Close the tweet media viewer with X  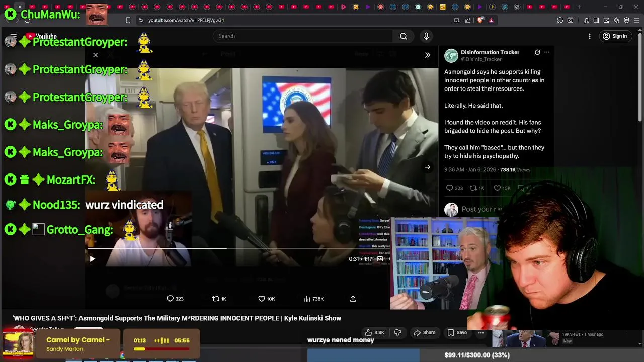coord(95,55)
